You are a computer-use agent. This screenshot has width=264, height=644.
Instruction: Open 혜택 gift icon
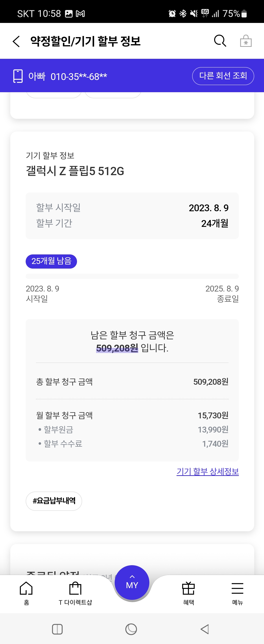[x=188, y=593]
